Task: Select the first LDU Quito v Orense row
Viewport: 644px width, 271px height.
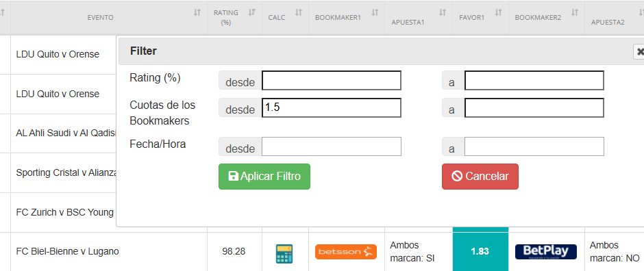Action: point(58,54)
